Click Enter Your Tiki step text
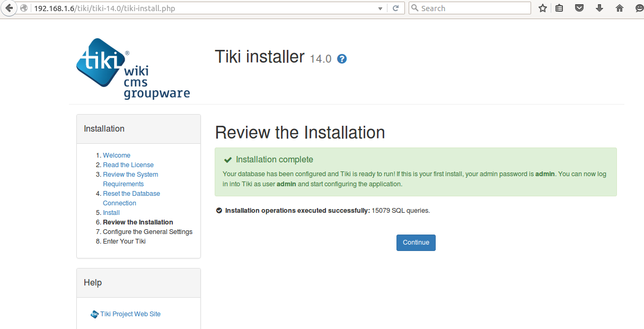The width and height of the screenshot is (644, 329). pyautogui.click(x=124, y=241)
